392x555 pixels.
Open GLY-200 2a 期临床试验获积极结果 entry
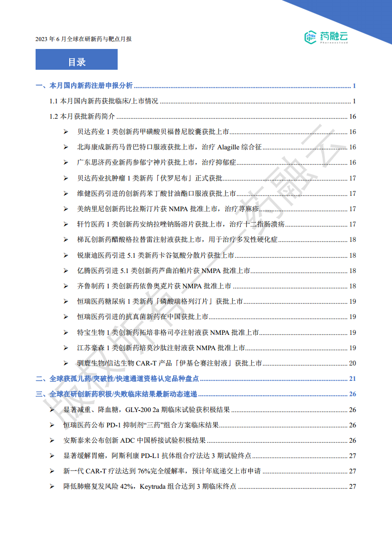(x=203, y=410)
